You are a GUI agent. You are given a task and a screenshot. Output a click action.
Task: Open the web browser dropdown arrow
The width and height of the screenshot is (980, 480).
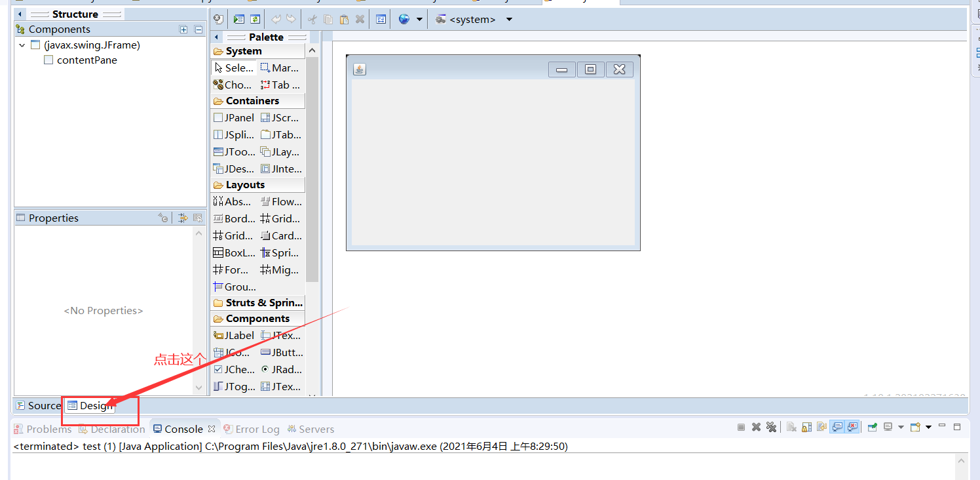tap(420, 19)
